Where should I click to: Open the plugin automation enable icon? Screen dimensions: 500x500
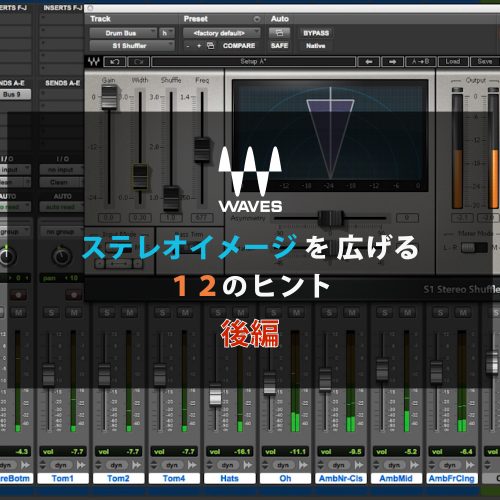pos(279,33)
